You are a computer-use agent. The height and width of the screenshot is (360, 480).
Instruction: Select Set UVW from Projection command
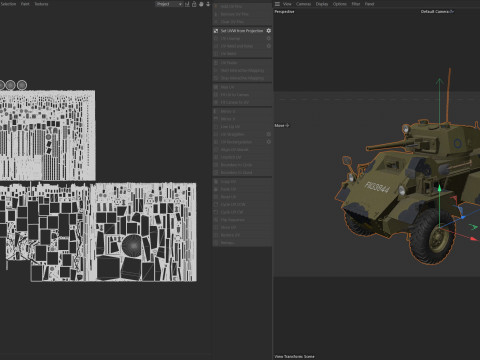tap(242, 31)
